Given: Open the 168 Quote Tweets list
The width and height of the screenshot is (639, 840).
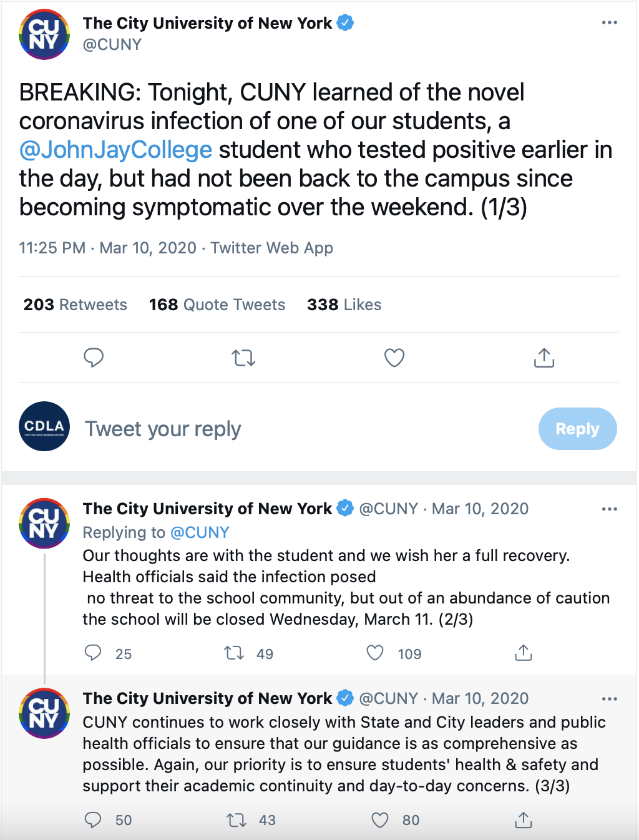Looking at the screenshot, I should click(x=217, y=305).
